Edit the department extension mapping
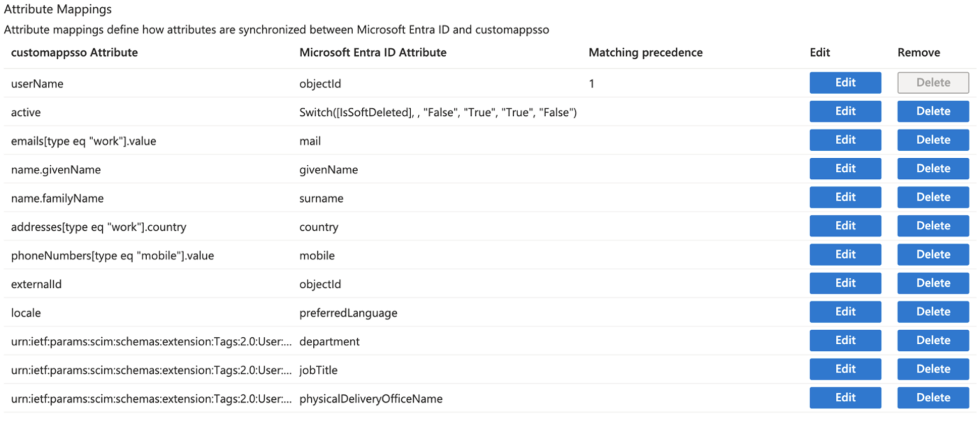The height and width of the screenshot is (423, 980). (x=845, y=340)
